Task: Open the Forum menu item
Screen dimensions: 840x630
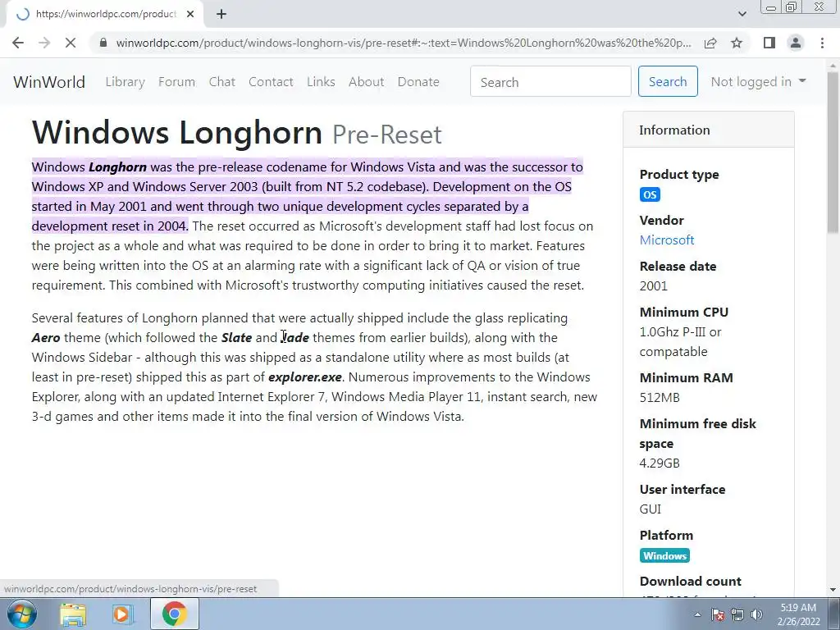Action: [177, 82]
